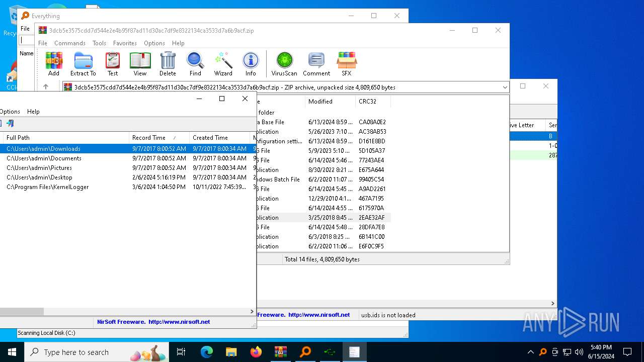Select the C:\Users\admin\Desktop row
644x362 pixels.
click(128, 177)
